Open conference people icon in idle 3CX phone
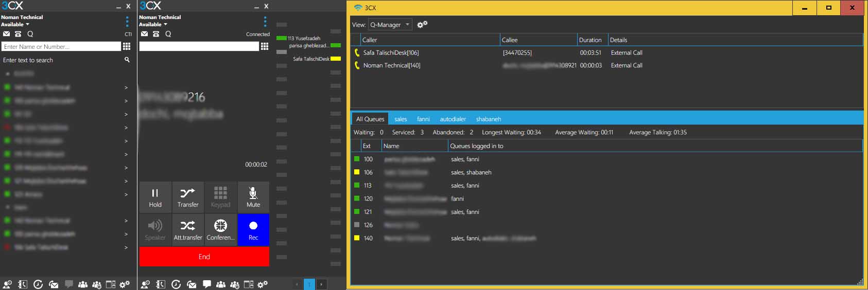Viewport: 868px width, 290px height. (x=82, y=284)
